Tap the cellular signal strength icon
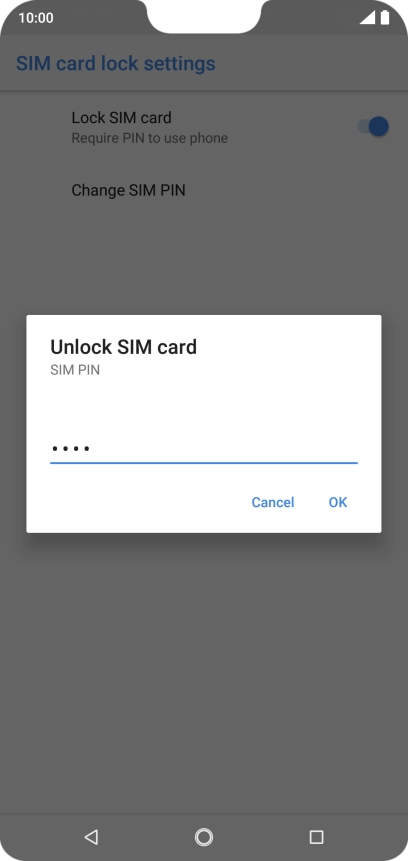The image size is (408, 861). point(367,18)
